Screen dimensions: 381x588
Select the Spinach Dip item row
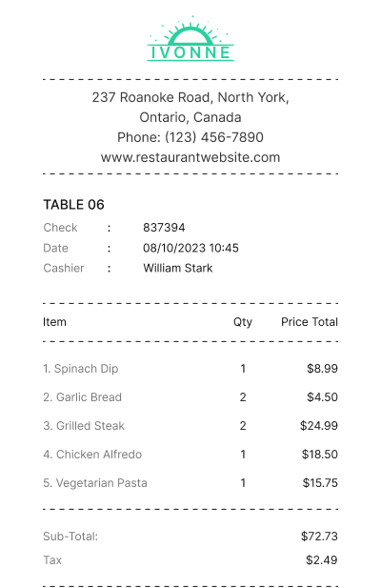point(190,369)
